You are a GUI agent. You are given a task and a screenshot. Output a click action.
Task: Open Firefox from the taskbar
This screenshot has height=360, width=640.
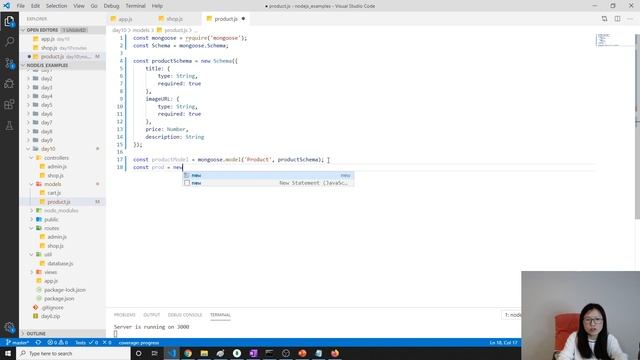coord(335,353)
